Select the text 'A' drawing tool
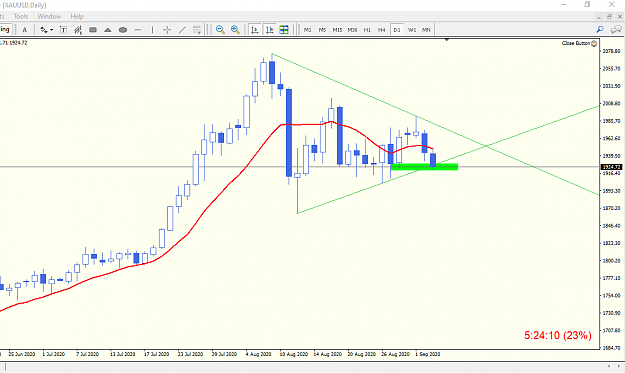 (x=24, y=30)
